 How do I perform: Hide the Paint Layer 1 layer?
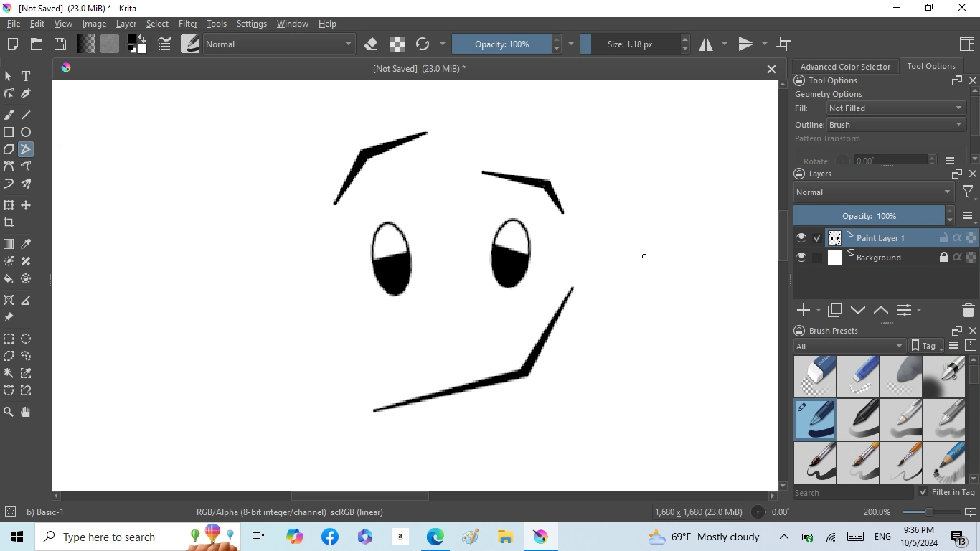coord(801,237)
